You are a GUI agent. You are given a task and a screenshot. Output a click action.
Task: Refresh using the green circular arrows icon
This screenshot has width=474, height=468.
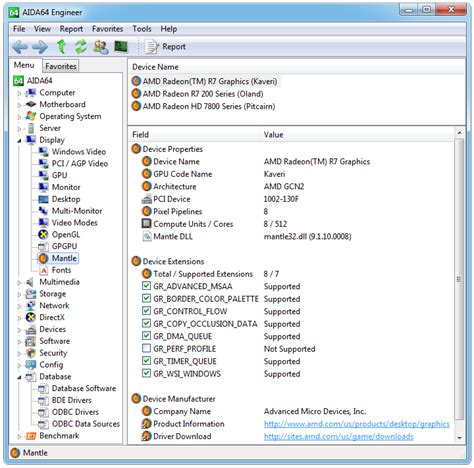[x=81, y=47]
